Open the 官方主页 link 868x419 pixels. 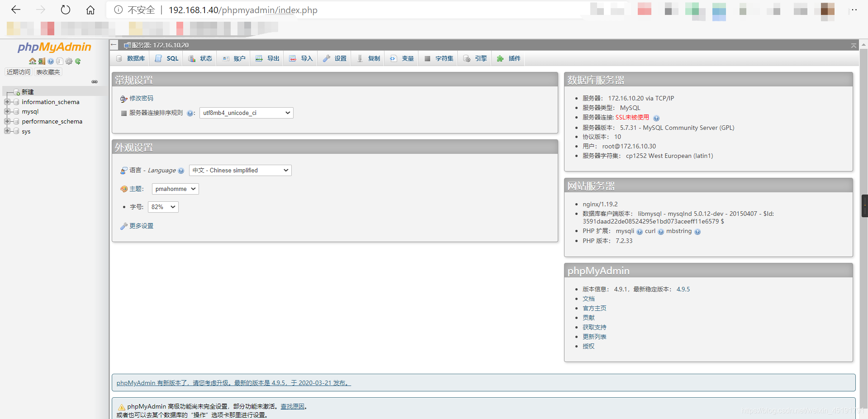(594, 308)
